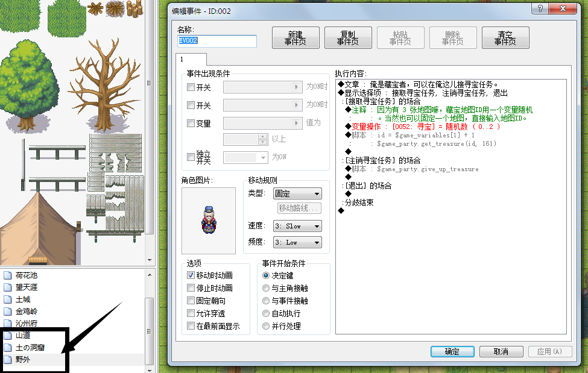Open the character graphic preview box

(209, 221)
